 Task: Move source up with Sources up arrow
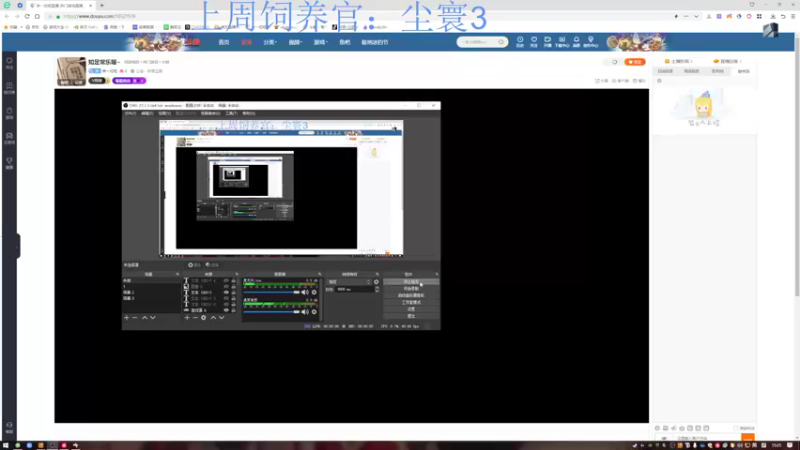coord(213,318)
